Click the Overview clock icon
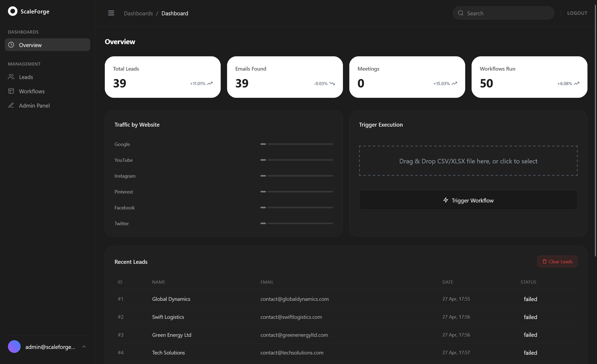 [x=11, y=45]
